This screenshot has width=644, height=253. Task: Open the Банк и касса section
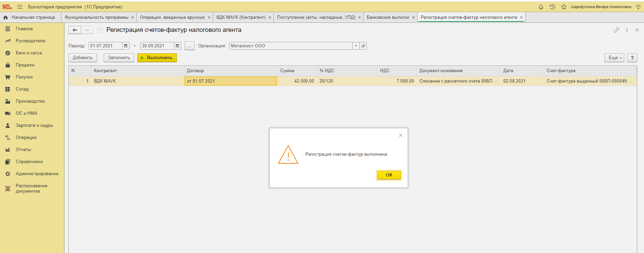[32, 53]
